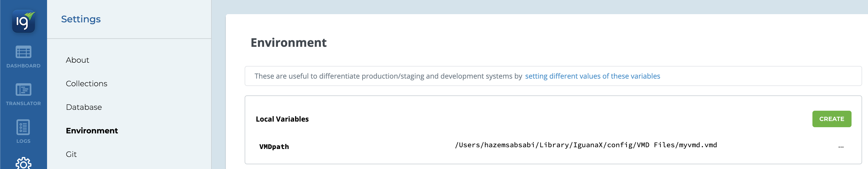
Task: Select the Settings gear icon in sidebar
Action: 23,163
